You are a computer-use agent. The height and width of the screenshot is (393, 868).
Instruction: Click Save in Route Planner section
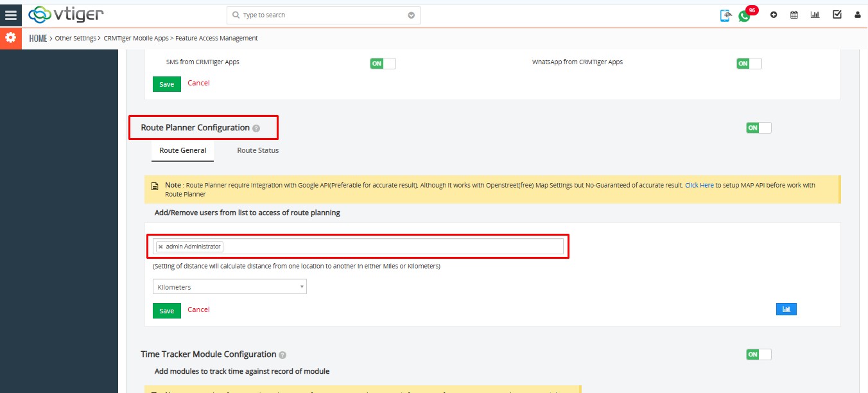click(167, 311)
